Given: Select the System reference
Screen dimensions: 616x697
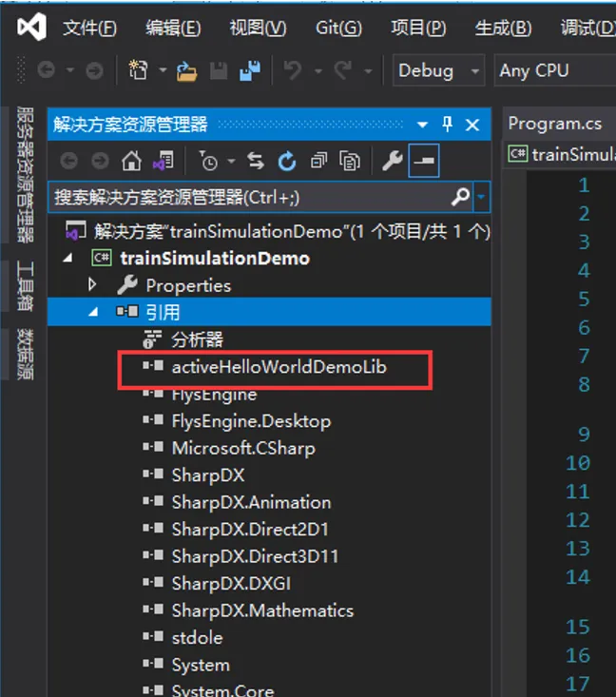Looking at the screenshot, I should 201,666.
